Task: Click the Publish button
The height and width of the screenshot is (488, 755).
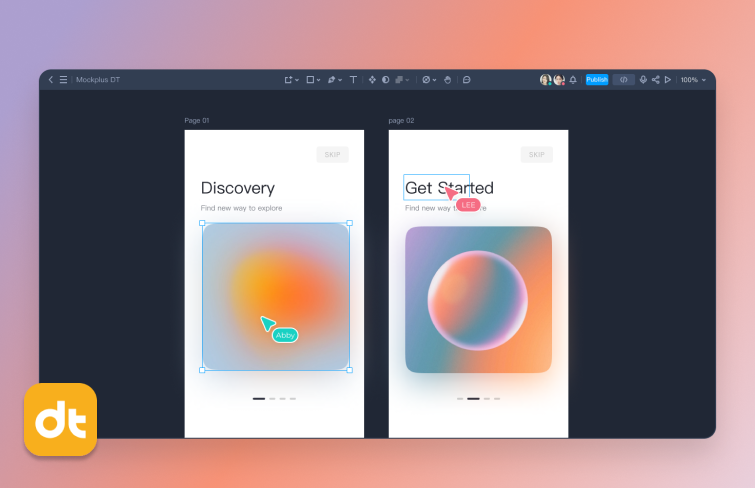Action: (x=597, y=80)
